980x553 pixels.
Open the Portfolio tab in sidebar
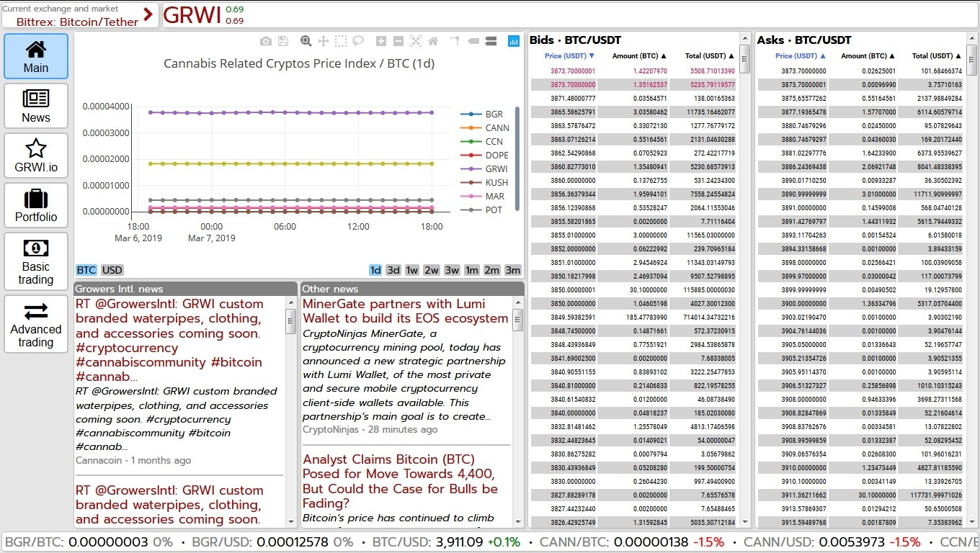(36, 205)
